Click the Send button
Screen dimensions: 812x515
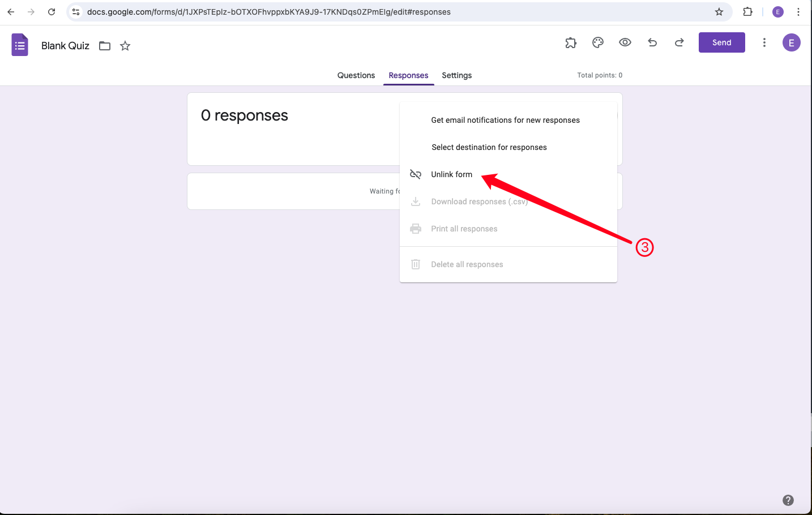(721, 42)
